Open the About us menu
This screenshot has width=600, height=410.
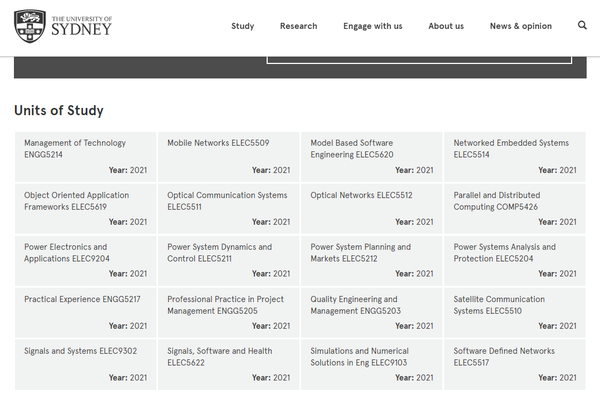pos(446,26)
